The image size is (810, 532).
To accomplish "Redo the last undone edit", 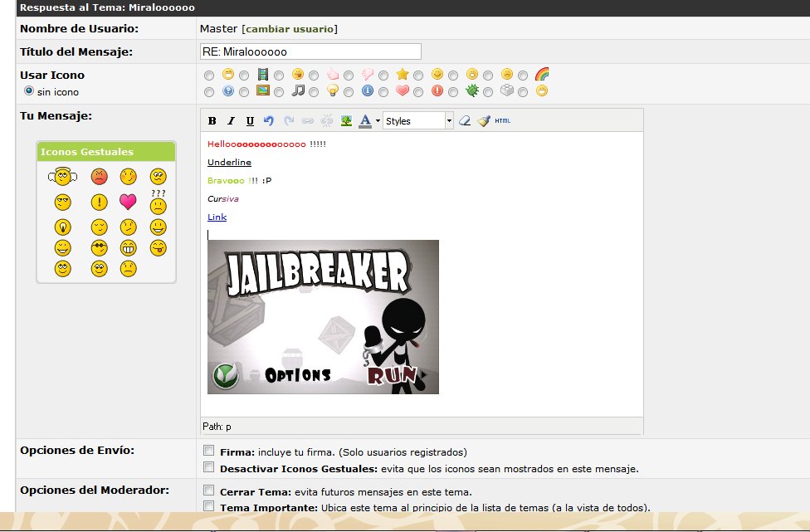I will 289,121.
